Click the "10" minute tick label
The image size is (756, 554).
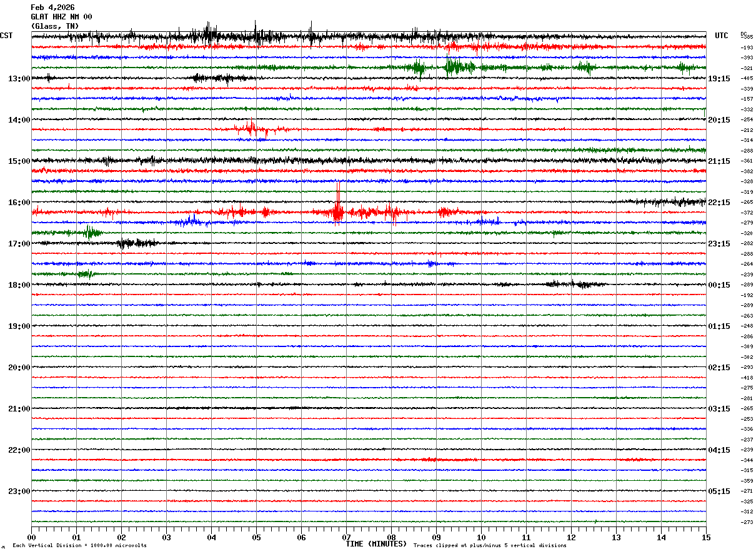(482, 537)
